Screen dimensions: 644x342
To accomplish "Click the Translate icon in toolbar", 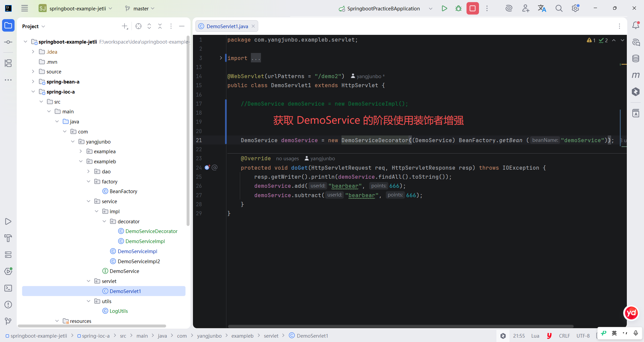I will point(542,8).
